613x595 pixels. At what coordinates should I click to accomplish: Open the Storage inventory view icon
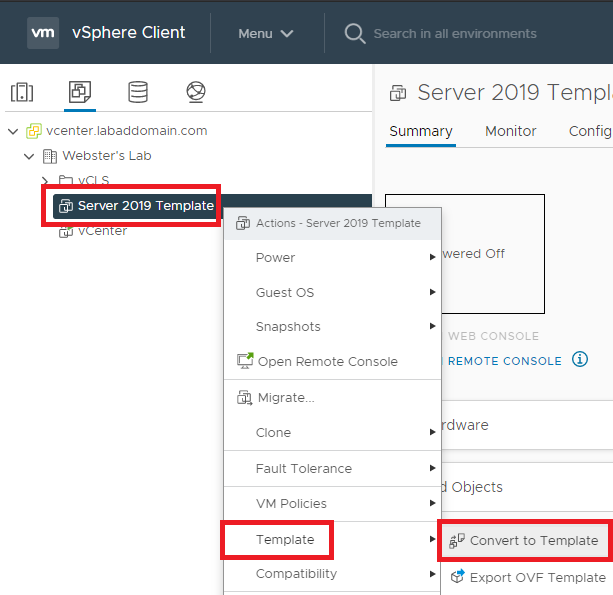click(138, 93)
